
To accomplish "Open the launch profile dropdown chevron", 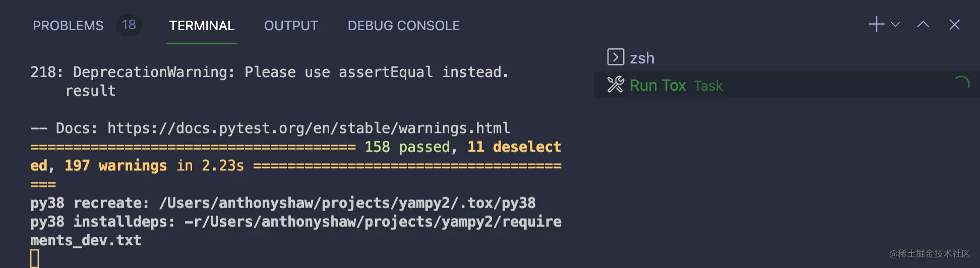I will point(896,24).
